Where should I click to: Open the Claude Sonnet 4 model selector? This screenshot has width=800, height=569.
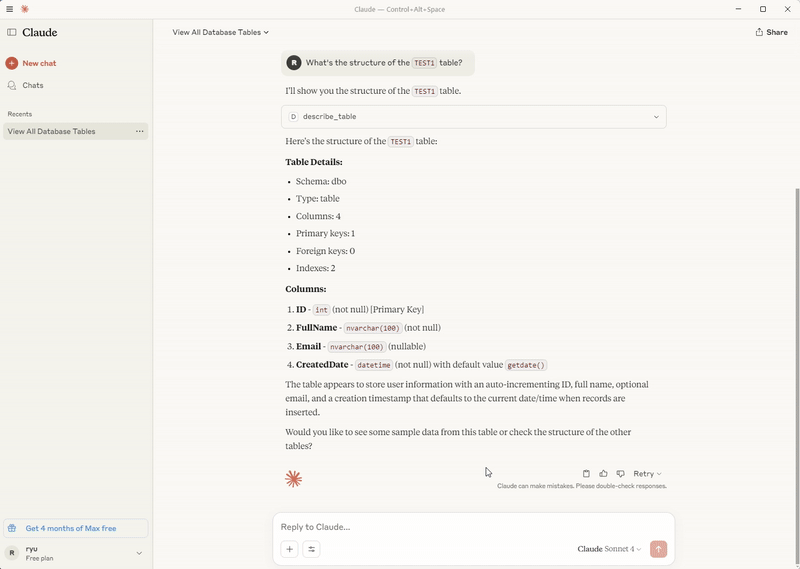pos(609,549)
